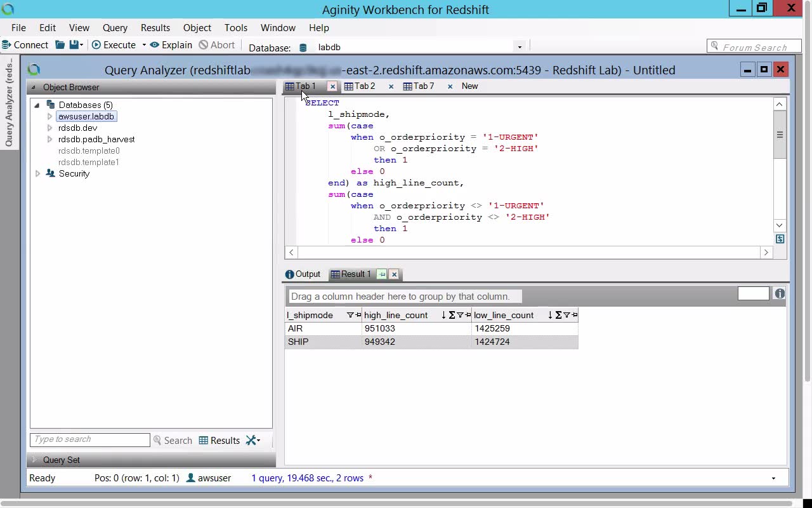Expand the awsuser.labdb database node
Image resolution: width=812 pixels, height=508 pixels.
click(49, 117)
